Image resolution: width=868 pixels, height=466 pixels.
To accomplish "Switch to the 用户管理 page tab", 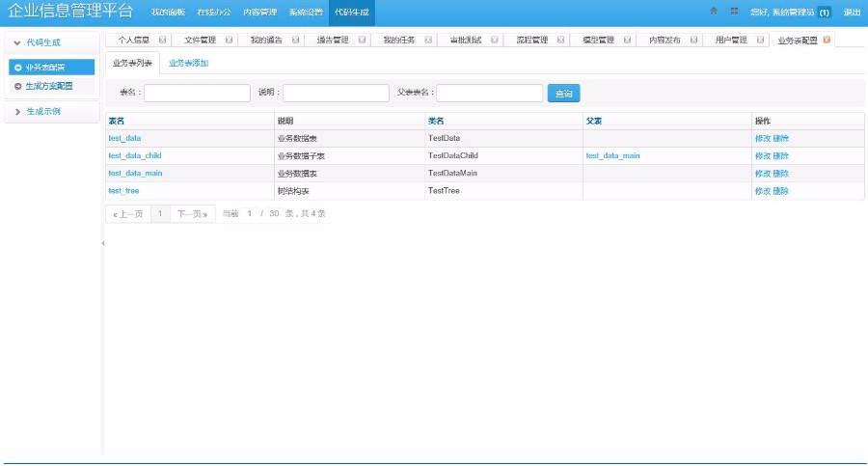I will [731, 40].
